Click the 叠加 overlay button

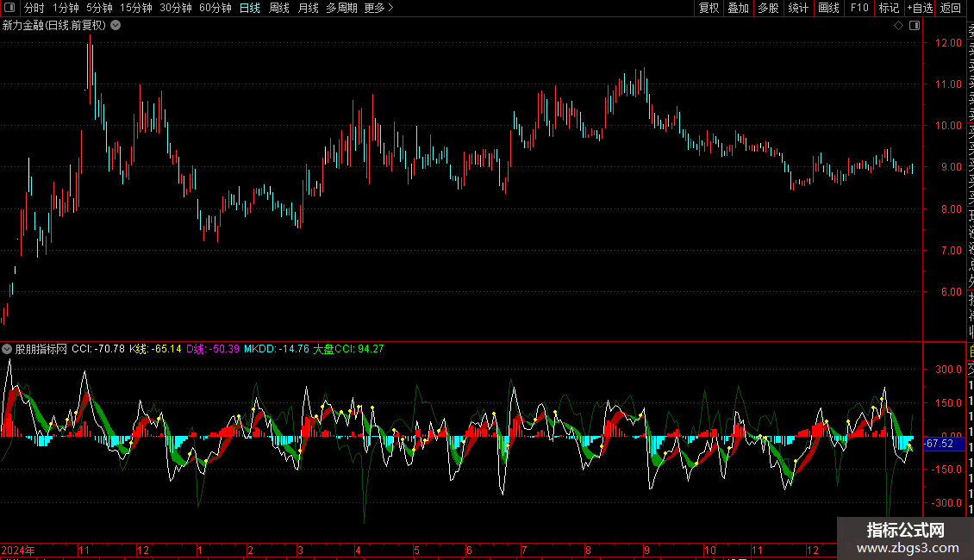[739, 8]
